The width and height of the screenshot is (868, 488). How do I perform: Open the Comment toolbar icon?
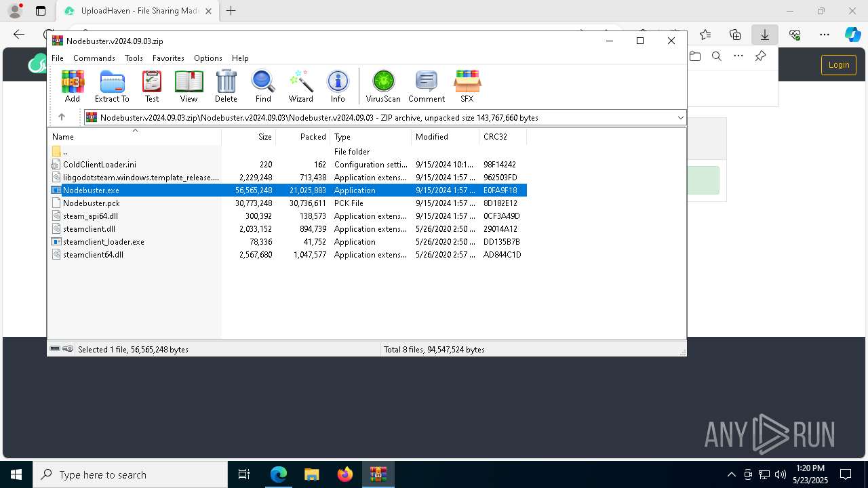427,86
